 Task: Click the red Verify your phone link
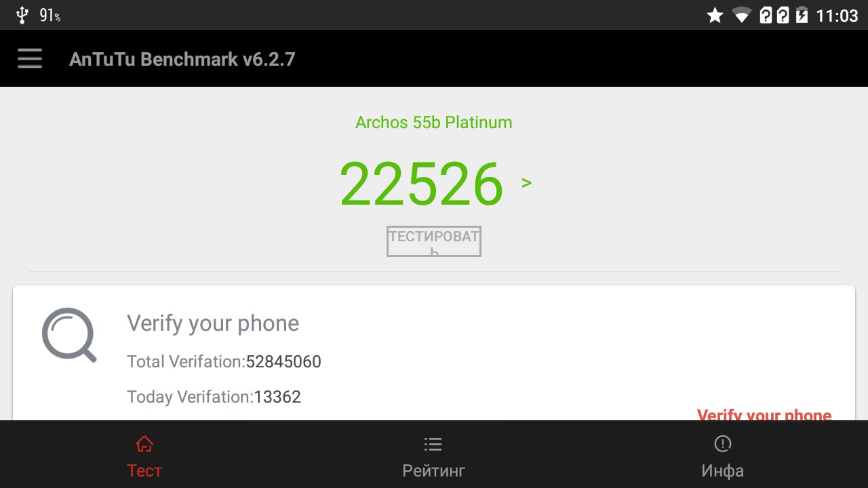tap(764, 414)
